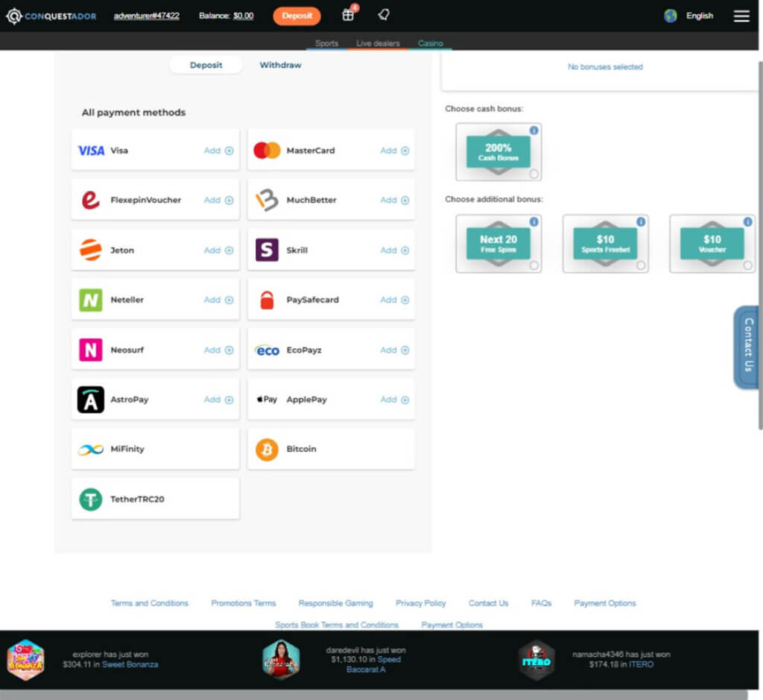Screen dimensions: 763x700
Task: Click the globe language icon
Action: pyautogui.click(x=671, y=16)
